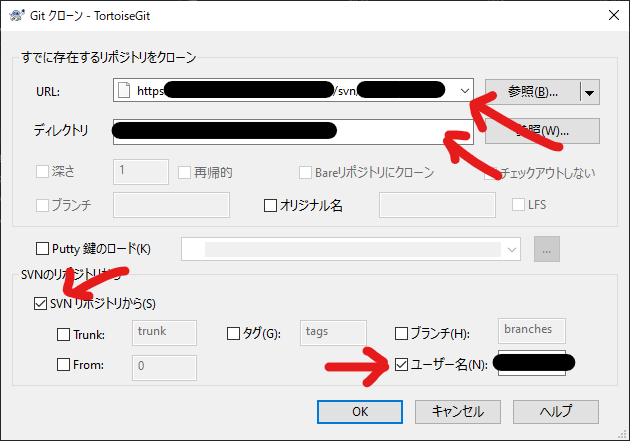630x441 pixels.
Task: Click the 参照(B)... browse button
Action: pyautogui.click(x=532, y=92)
